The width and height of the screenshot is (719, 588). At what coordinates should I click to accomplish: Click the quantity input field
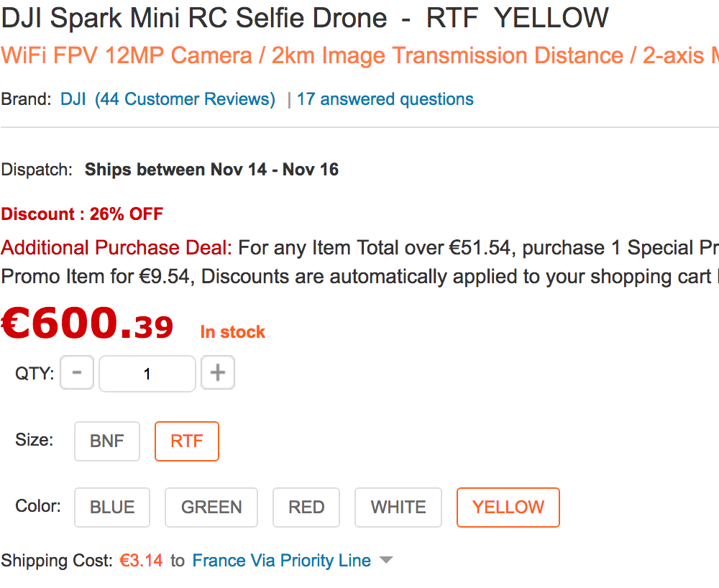[147, 374]
